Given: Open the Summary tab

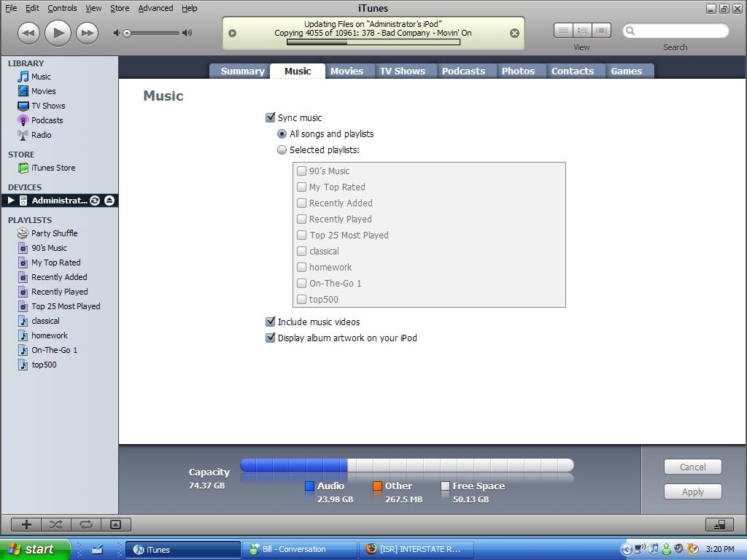Looking at the screenshot, I should pyautogui.click(x=241, y=71).
